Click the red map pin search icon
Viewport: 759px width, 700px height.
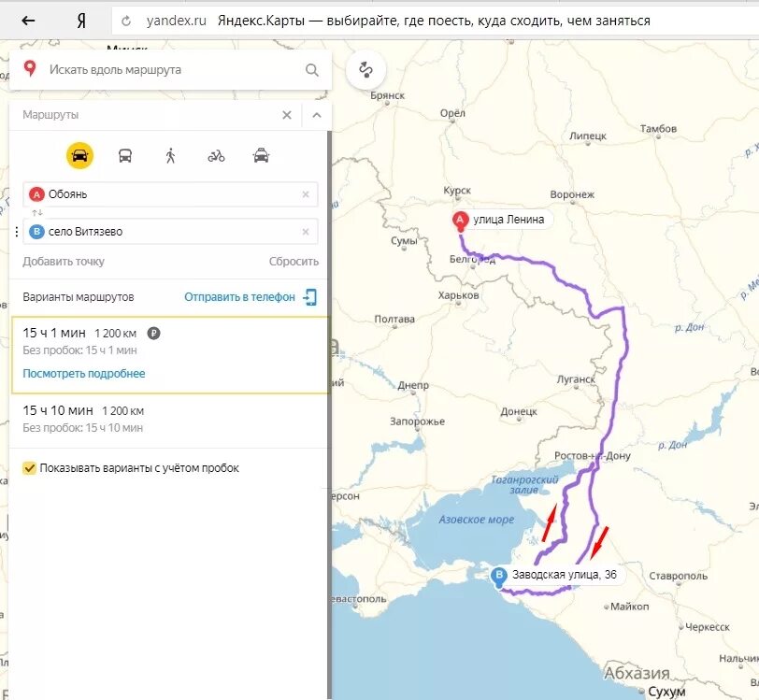tap(30, 69)
